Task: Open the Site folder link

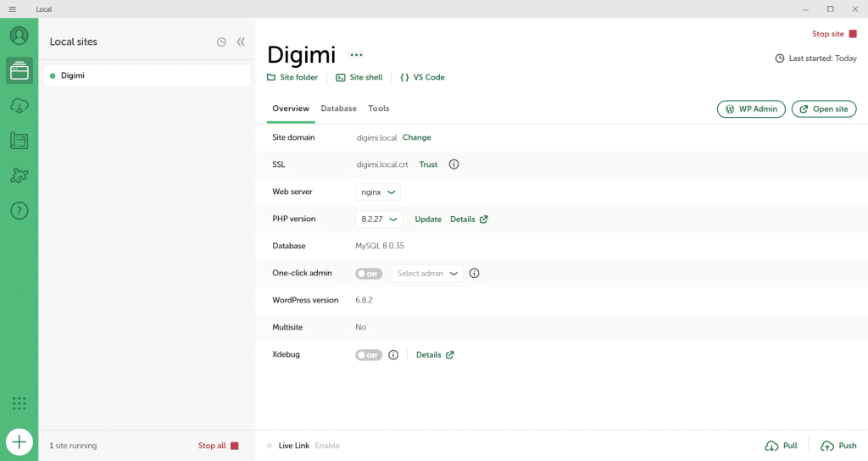Action: coord(292,77)
